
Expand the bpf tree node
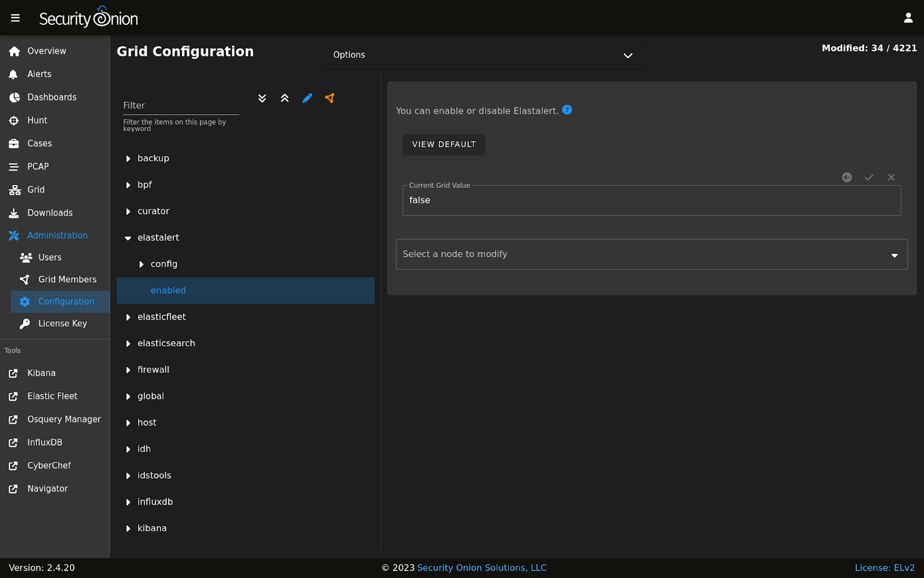[128, 185]
